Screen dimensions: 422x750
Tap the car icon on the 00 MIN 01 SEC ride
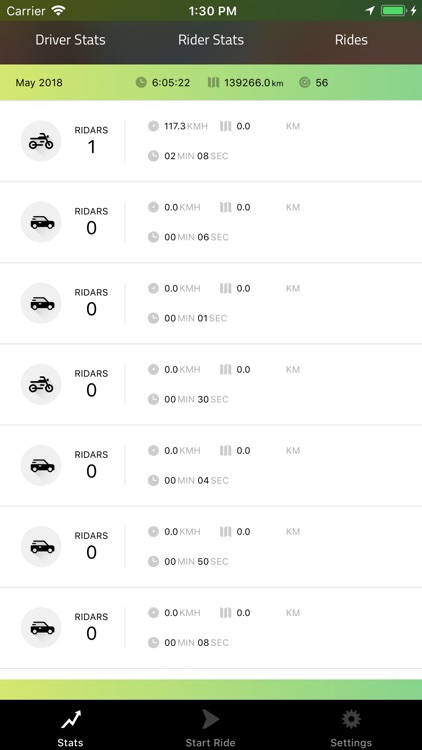[41, 303]
